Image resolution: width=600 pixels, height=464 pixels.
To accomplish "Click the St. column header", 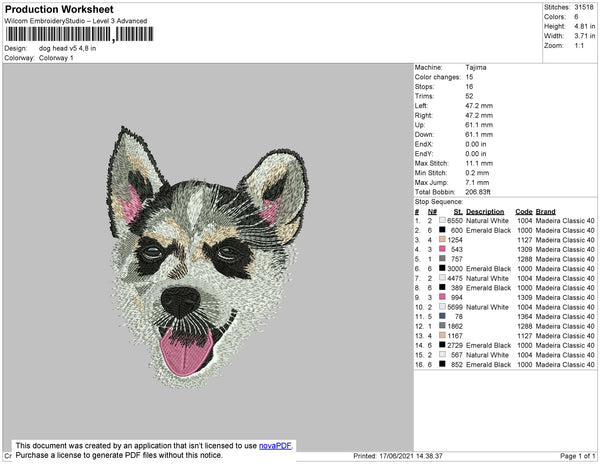I will [458, 211].
